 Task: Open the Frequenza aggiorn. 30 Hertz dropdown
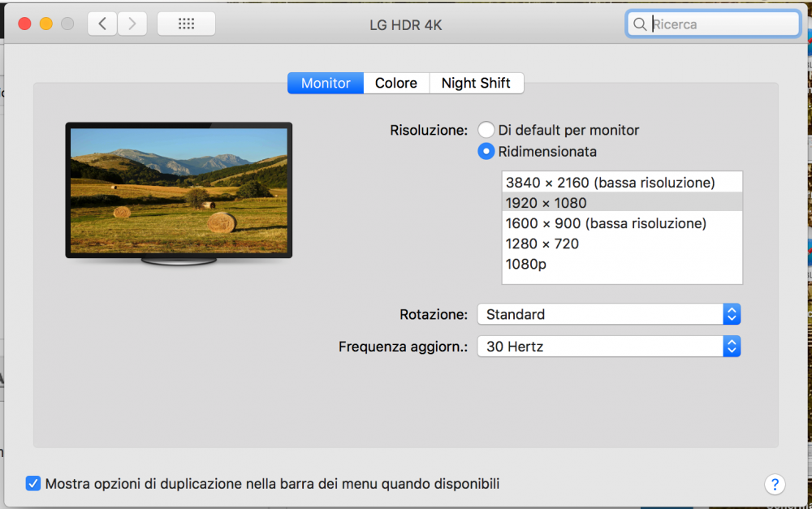point(609,347)
